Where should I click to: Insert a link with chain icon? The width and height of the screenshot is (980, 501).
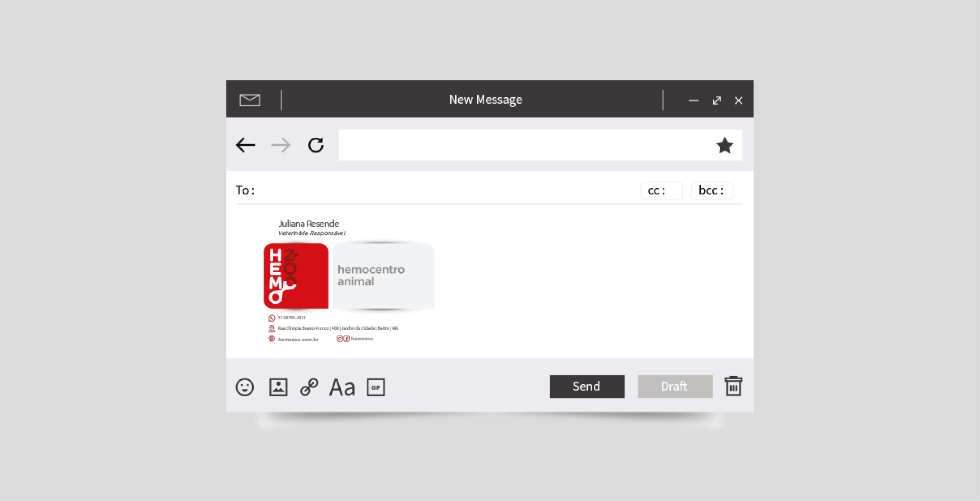(309, 387)
